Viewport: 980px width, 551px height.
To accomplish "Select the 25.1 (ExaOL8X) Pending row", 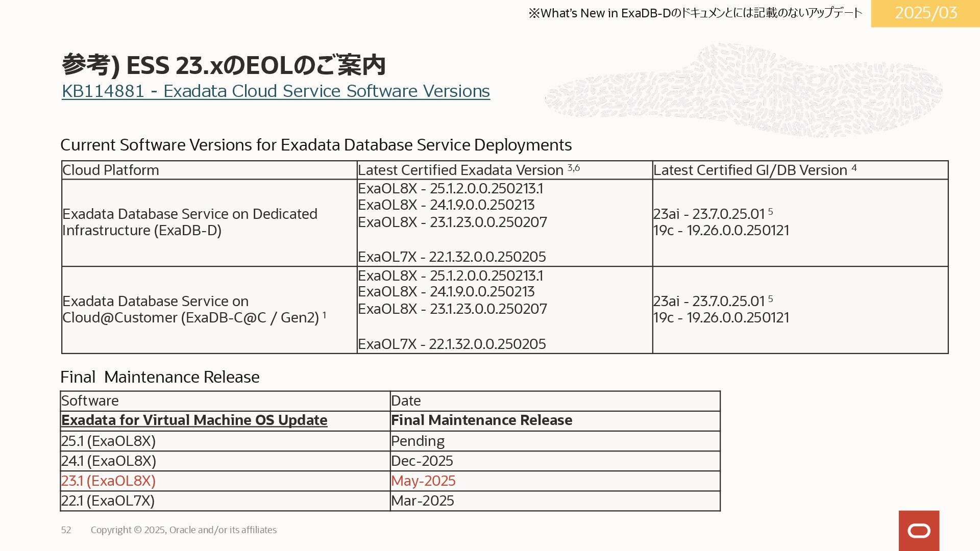I will 108,441.
